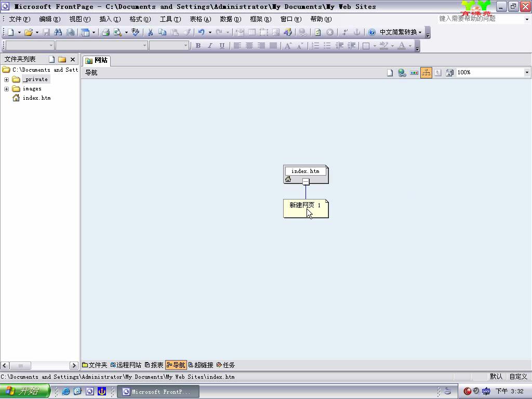The height and width of the screenshot is (399, 532).
Task: Open the font size combo box
Action: (169, 46)
